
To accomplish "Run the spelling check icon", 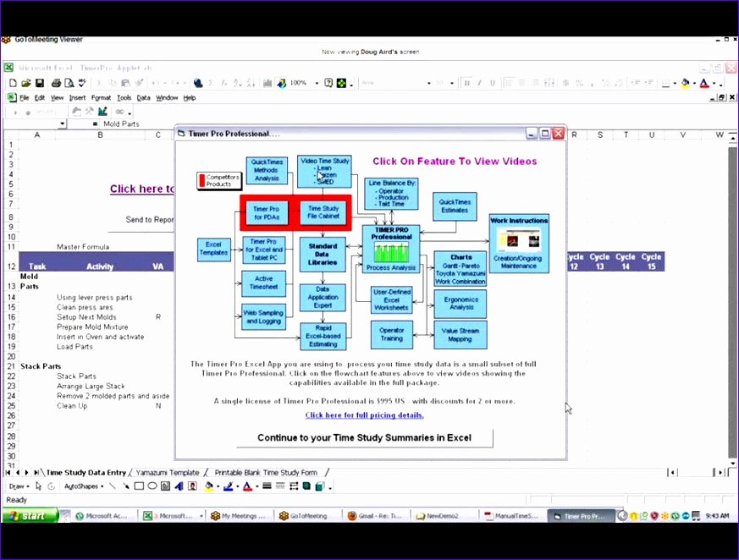I will [x=82, y=84].
